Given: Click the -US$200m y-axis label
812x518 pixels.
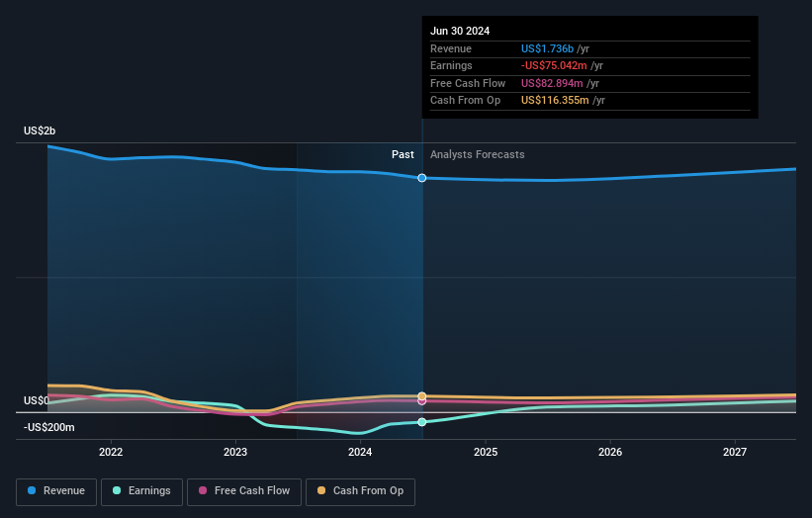Looking at the screenshot, I should tap(49, 427).
